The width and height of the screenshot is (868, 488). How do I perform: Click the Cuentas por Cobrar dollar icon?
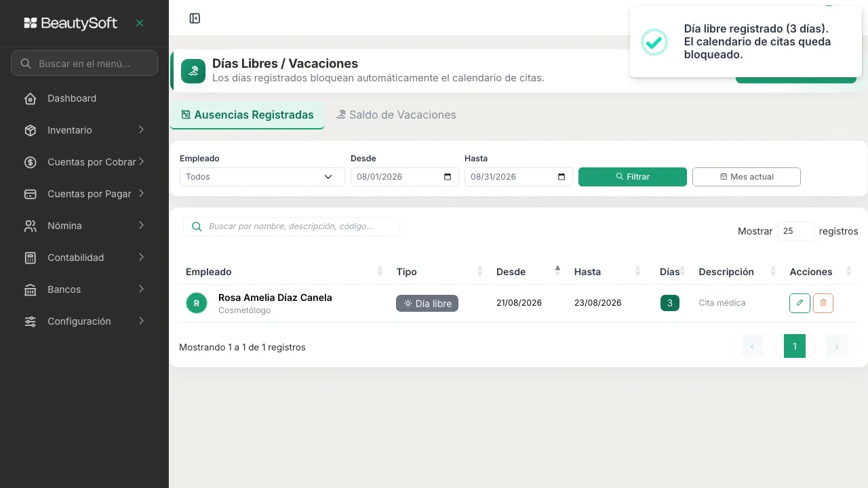31,162
